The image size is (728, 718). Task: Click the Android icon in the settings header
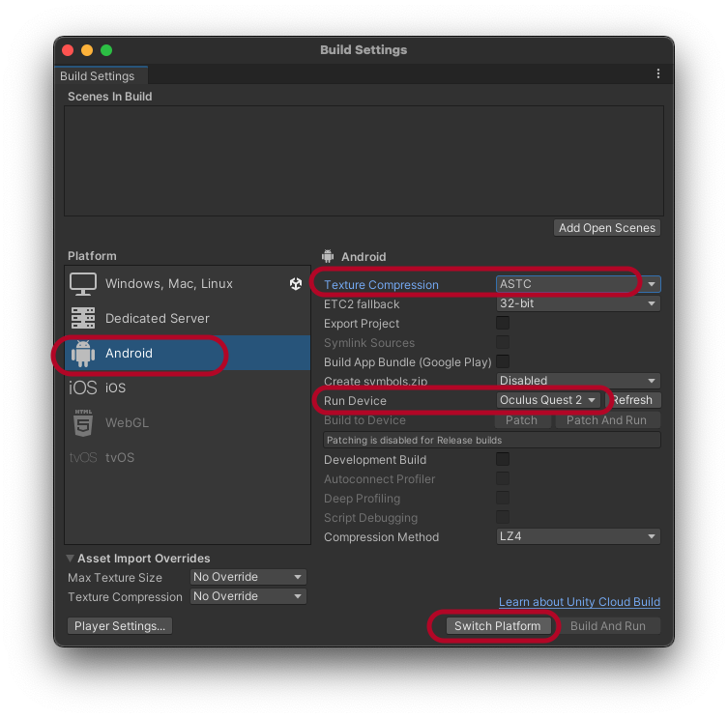pos(328,256)
